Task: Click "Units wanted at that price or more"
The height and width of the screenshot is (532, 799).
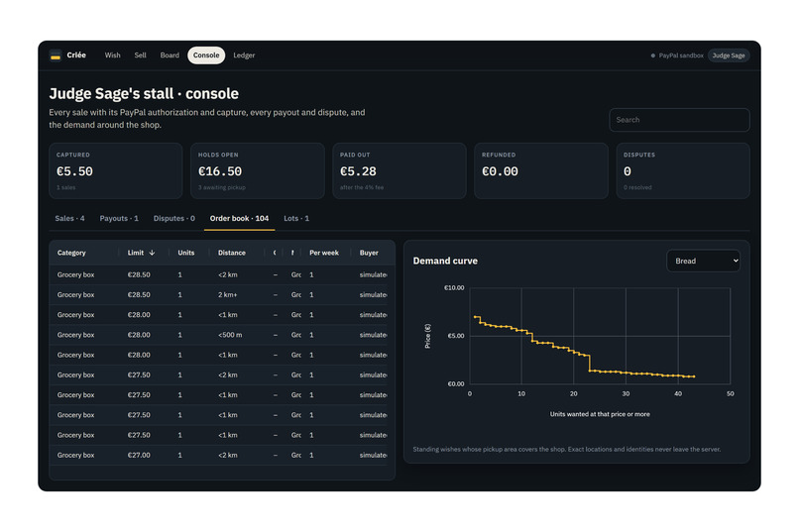Action: (x=600, y=414)
